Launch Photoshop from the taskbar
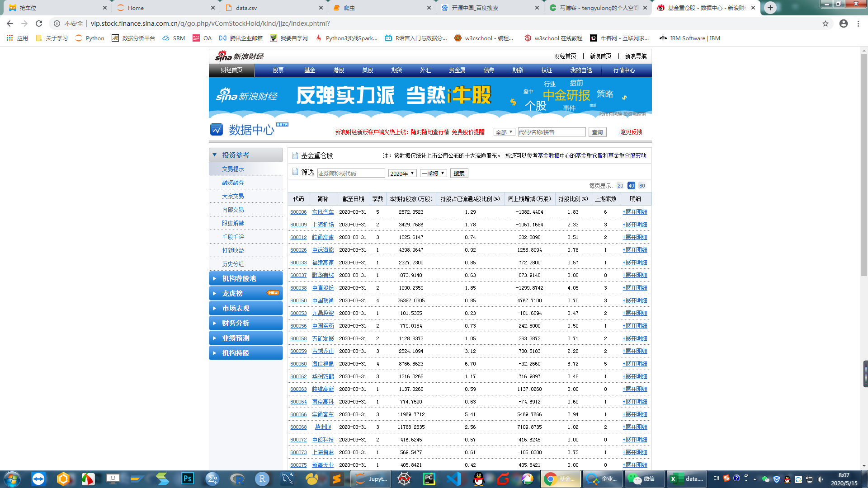Viewport: 868px width, 488px height. (x=187, y=479)
